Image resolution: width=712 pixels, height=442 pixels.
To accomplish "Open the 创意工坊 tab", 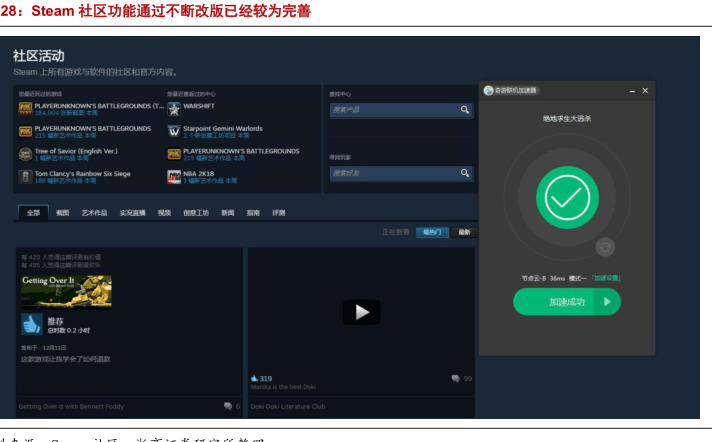I will tap(196, 213).
